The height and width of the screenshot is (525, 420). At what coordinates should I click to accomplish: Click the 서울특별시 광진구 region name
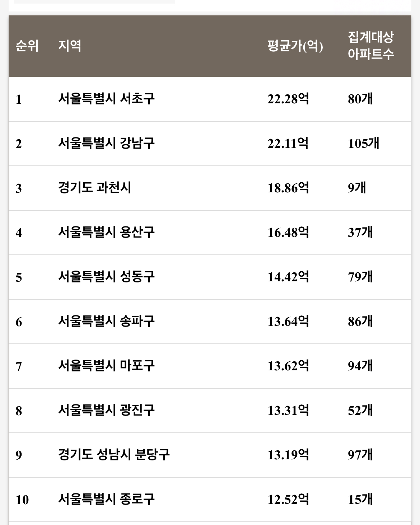106,410
